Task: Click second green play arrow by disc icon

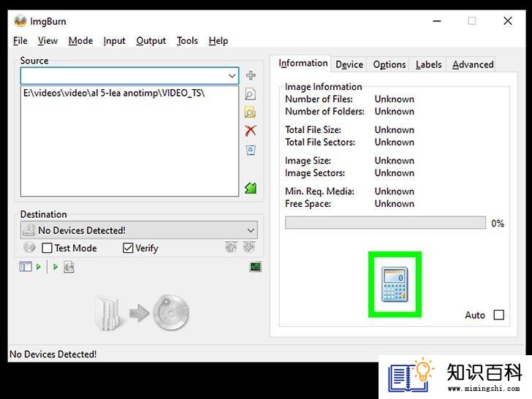Action: click(x=56, y=267)
